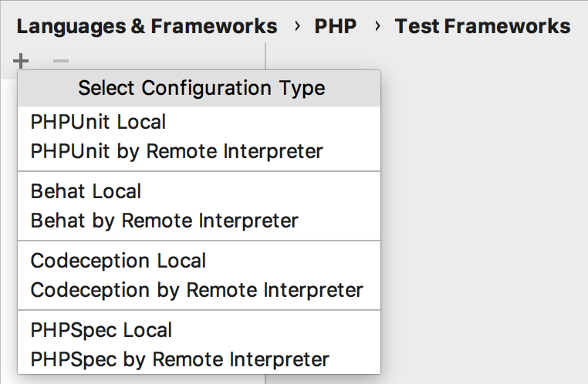Select Behat Local from the list
The width and height of the screenshot is (588, 384).
coord(199,191)
